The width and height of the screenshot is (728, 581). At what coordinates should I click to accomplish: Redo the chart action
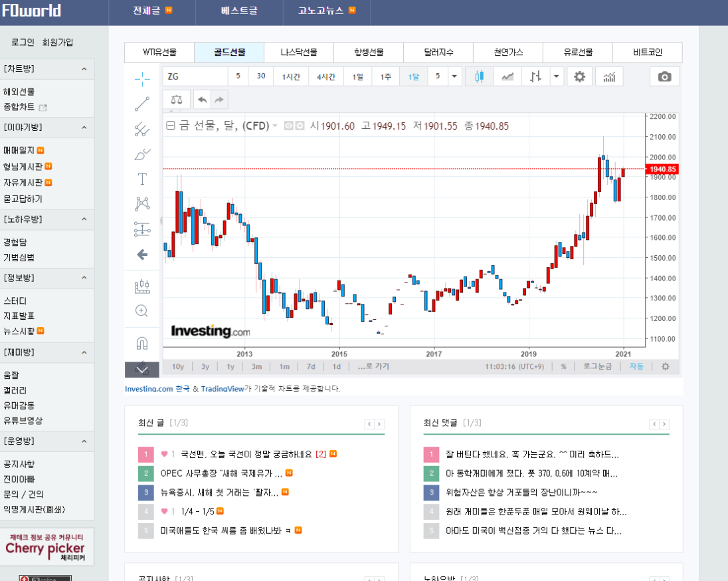click(x=219, y=100)
